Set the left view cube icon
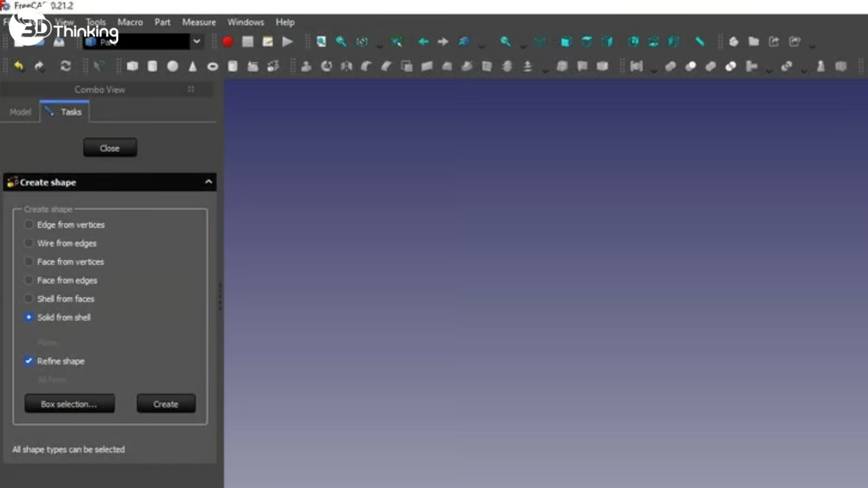Screen dimensions: 868x488 674,42
